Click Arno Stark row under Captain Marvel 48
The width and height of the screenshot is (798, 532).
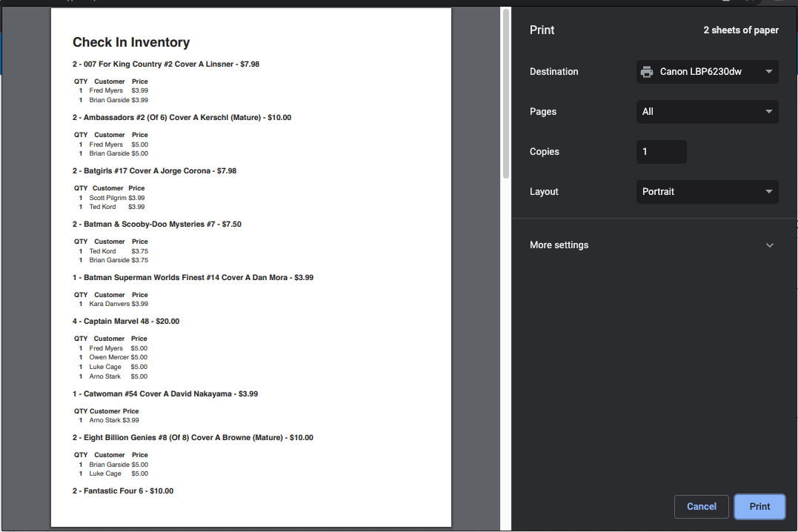click(x=111, y=376)
